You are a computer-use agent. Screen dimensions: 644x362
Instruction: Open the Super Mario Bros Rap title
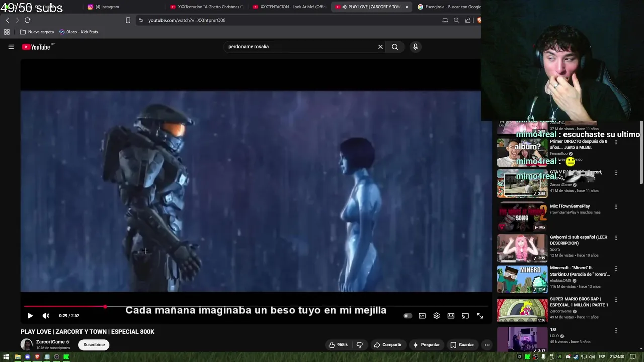579,302
